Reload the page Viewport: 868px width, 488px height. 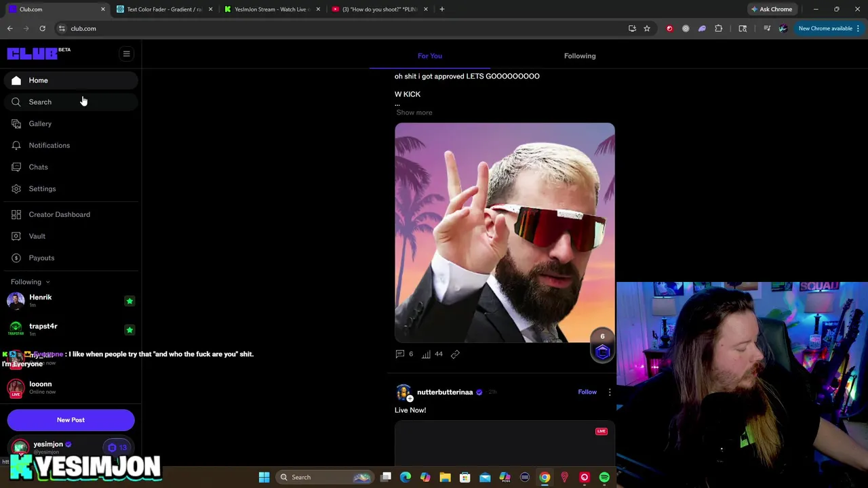point(42,28)
